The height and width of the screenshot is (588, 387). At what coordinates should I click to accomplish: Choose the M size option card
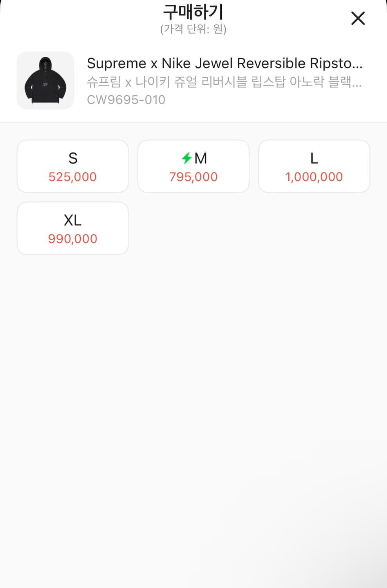pos(193,166)
